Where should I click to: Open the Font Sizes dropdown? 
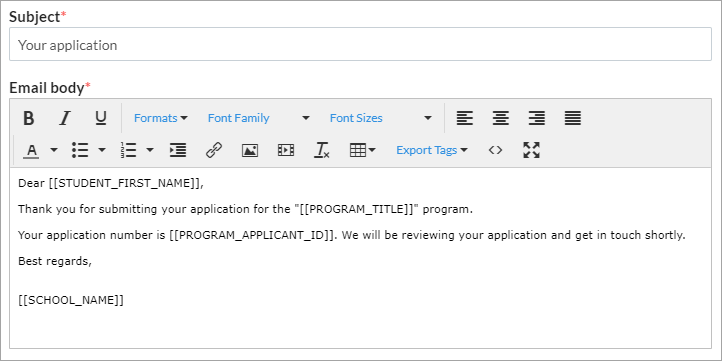[x=381, y=118]
